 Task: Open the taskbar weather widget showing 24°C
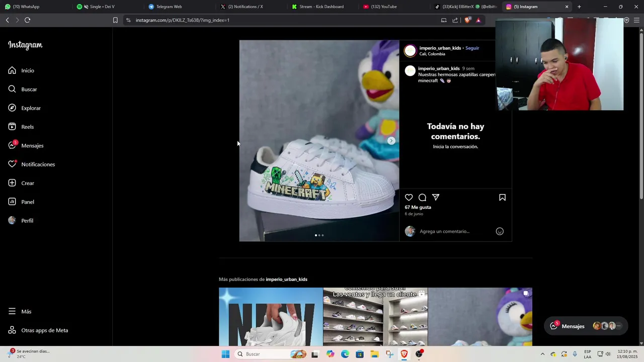[x=29, y=354]
